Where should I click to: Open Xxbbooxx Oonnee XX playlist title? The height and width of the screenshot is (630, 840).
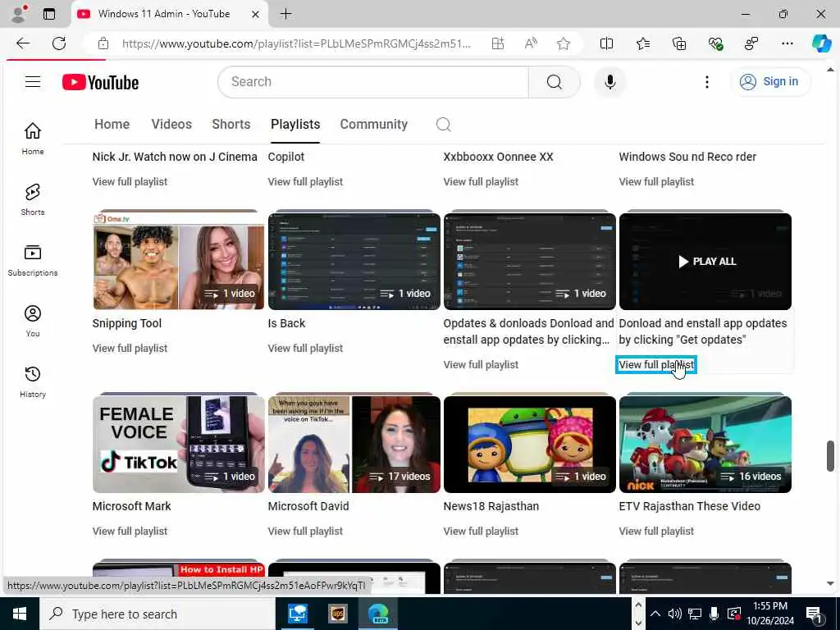pos(498,157)
